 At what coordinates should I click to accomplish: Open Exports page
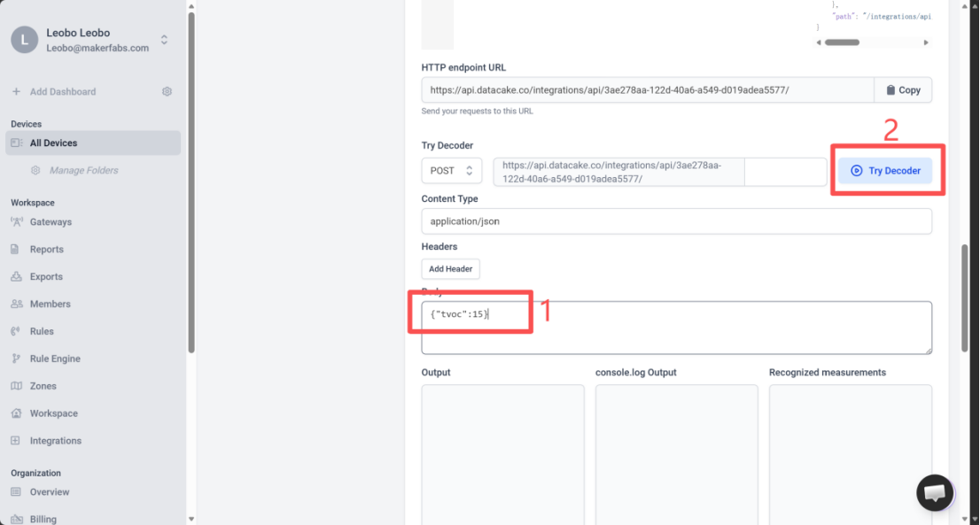click(46, 276)
